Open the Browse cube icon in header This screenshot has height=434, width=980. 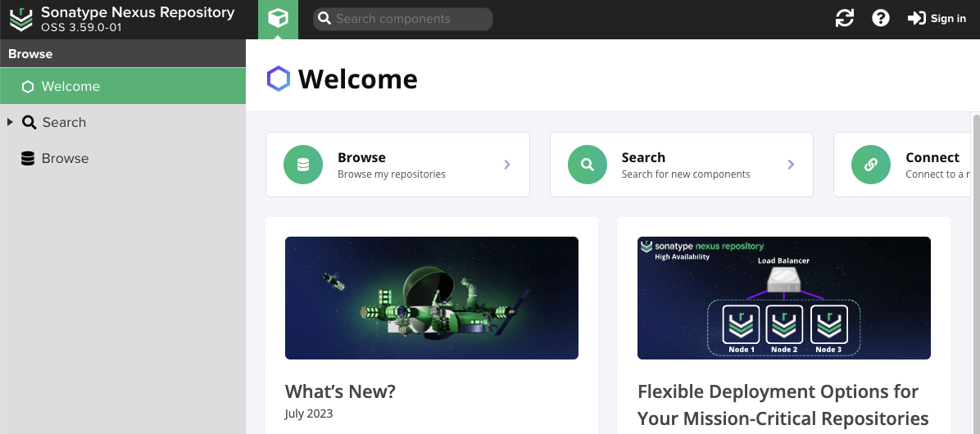pos(278,19)
